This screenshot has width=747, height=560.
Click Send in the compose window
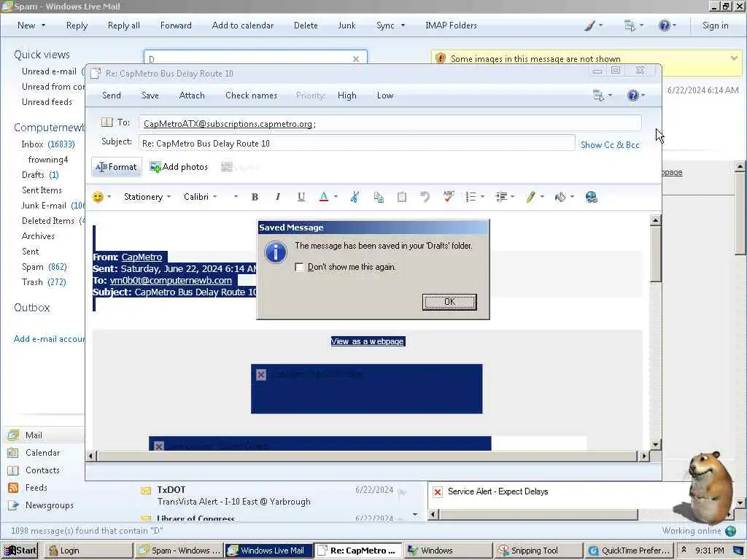112,96
